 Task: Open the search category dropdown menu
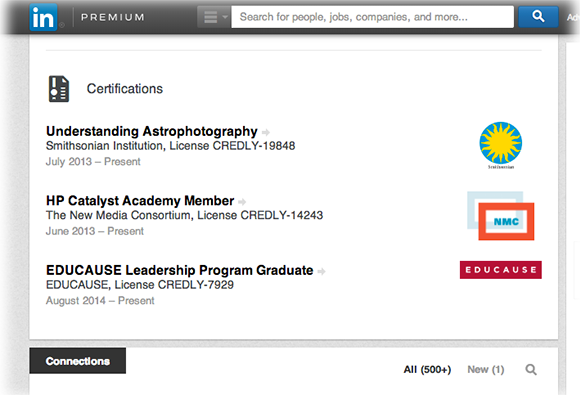point(214,17)
